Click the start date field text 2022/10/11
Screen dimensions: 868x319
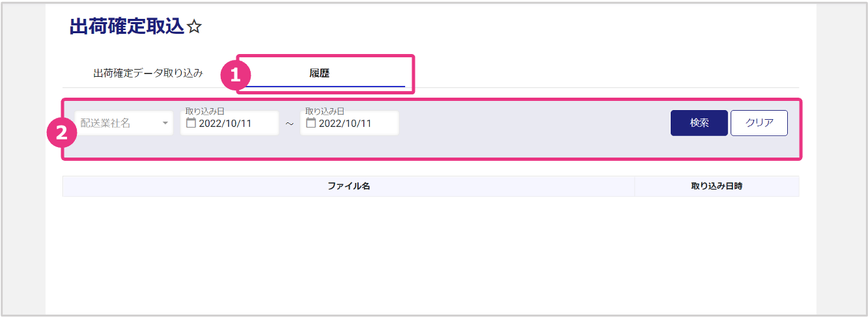[x=225, y=124]
